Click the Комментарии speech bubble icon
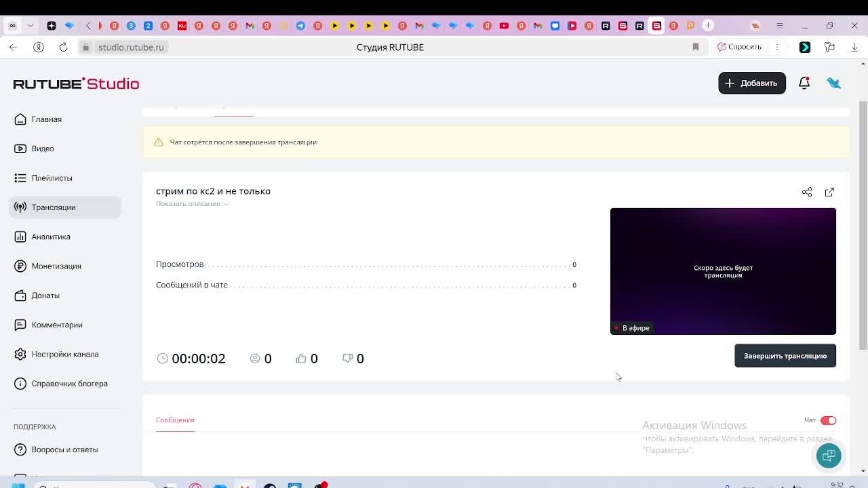The width and height of the screenshot is (868, 488). pyautogui.click(x=20, y=325)
